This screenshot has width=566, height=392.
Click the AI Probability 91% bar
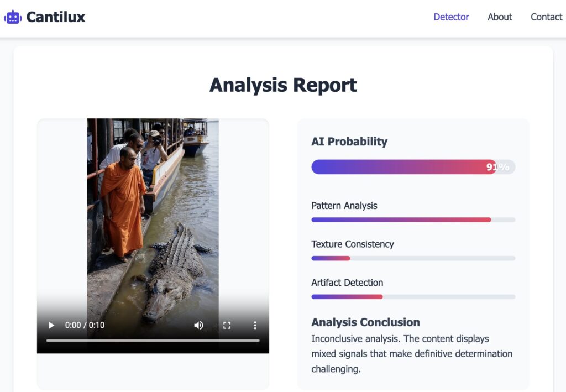tap(413, 167)
